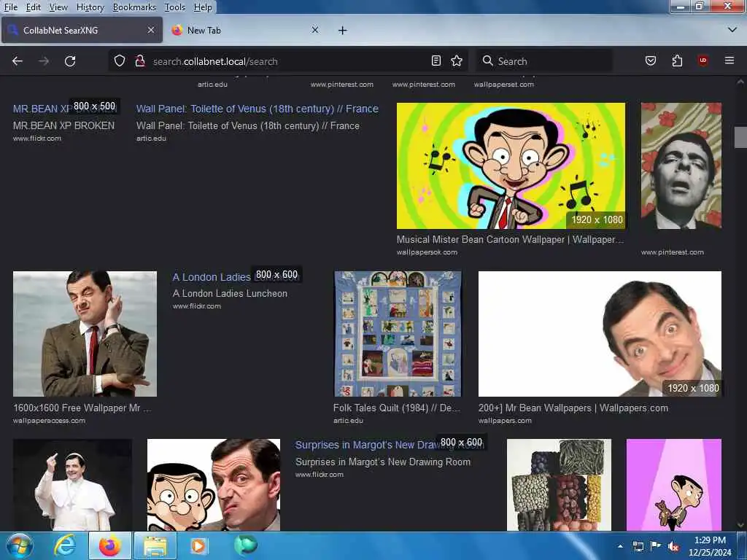
Task: Open Pocket save icon
Action: (651, 61)
